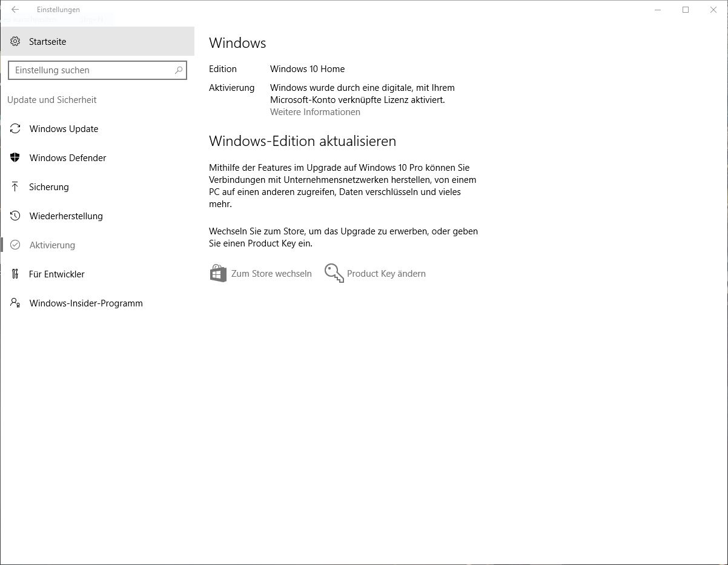Click the Windows heading at top
Screen dimensions: 728x565
click(x=237, y=43)
